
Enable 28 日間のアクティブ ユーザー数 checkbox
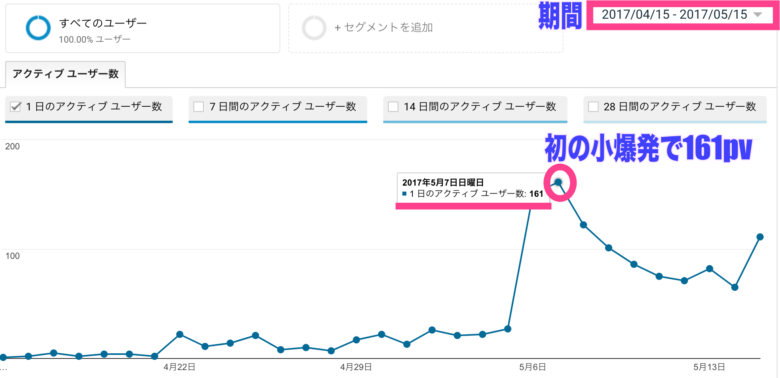[x=593, y=106]
